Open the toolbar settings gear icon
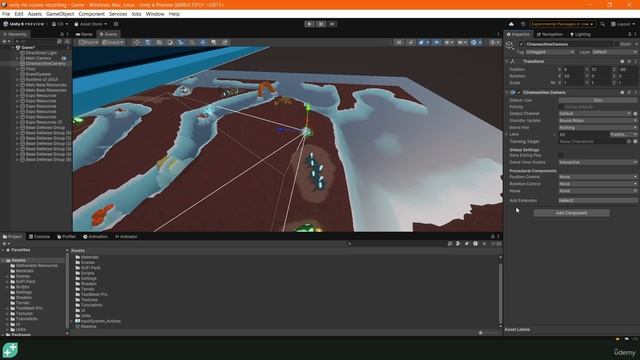The height and width of the screenshot is (360, 640). click(116, 24)
